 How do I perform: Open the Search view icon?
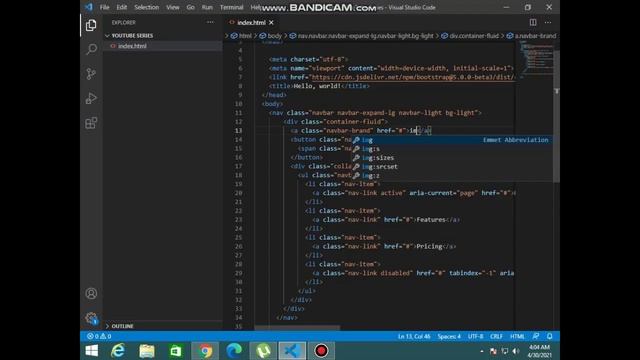(91, 49)
